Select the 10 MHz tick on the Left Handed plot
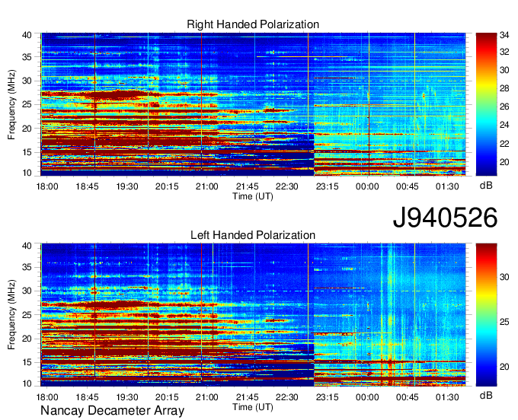Screen dimensions: 518x420 [x=27, y=383]
